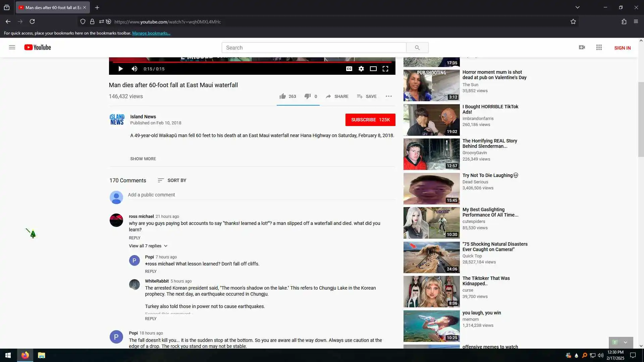Toggle the hamburger guide menu
644x362 pixels.
click(12, 48)
